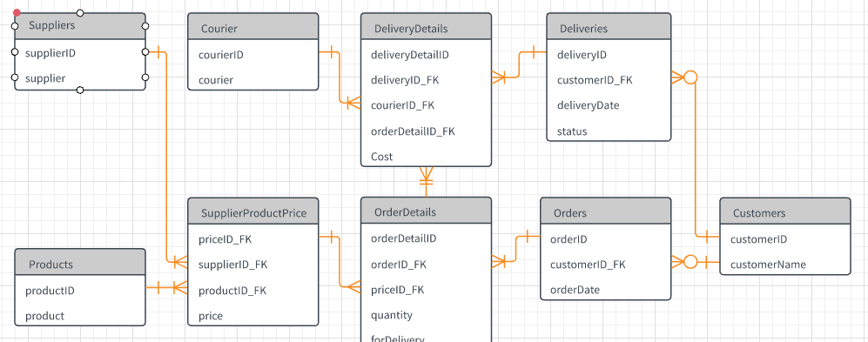Click the top connection point of Suppliers

(80, 13)
